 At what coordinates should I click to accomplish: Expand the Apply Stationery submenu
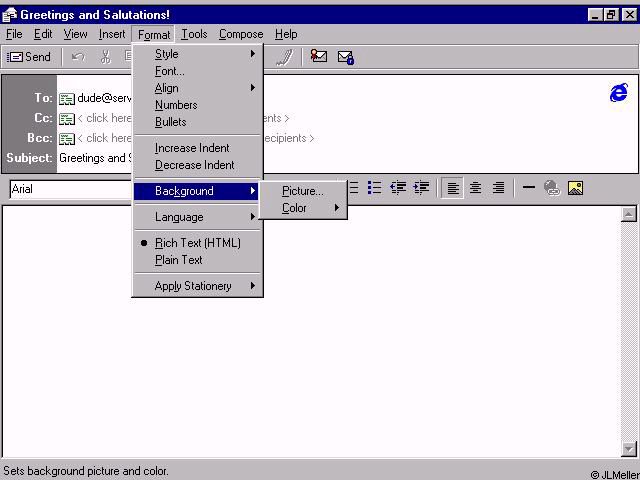coord(198,286)
